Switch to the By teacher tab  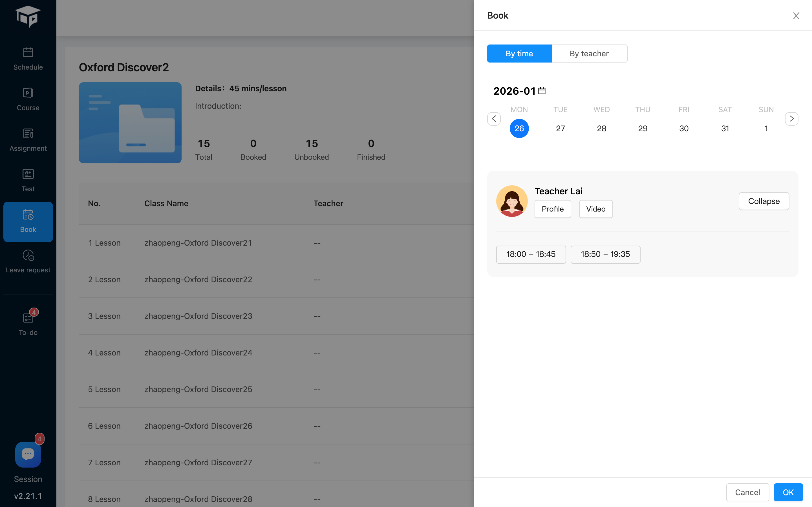(x=589, y=54)
